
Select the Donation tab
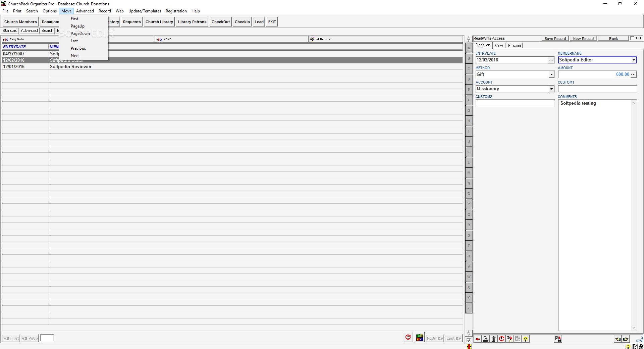(x=483, y=45)
